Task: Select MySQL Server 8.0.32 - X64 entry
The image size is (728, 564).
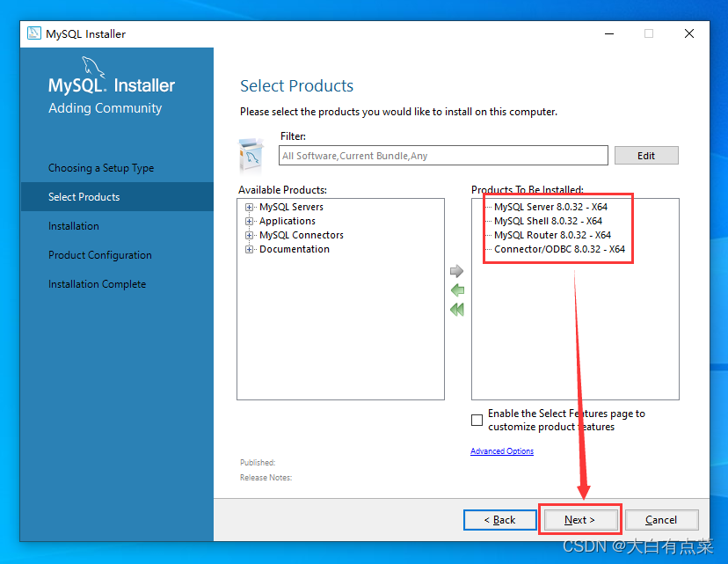Action: [x=550, y=207]
